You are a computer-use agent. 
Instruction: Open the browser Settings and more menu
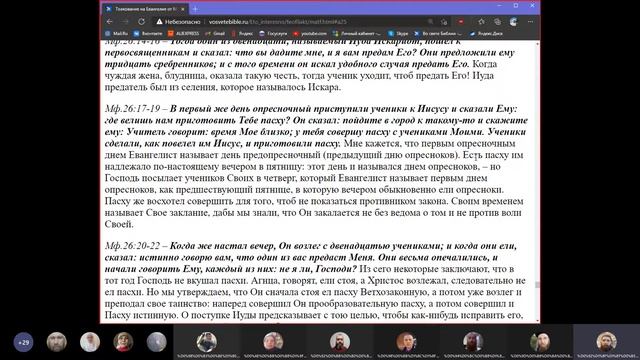pyautogui.click(x=530, y=22)
